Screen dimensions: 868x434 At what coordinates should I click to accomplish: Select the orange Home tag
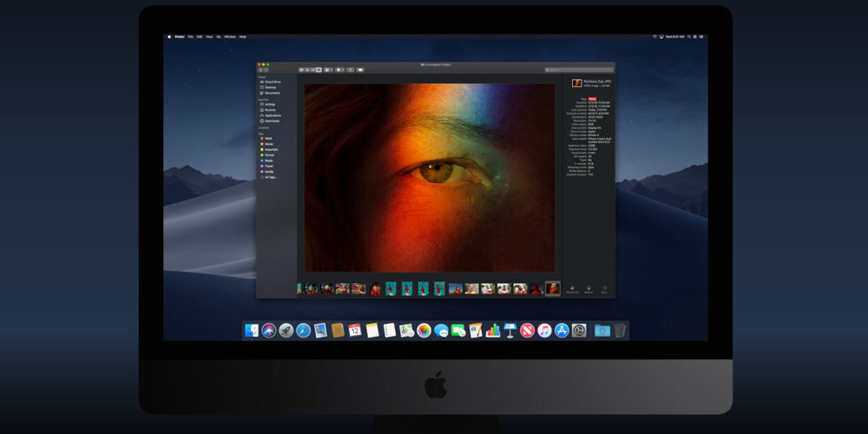click(266, 144)
